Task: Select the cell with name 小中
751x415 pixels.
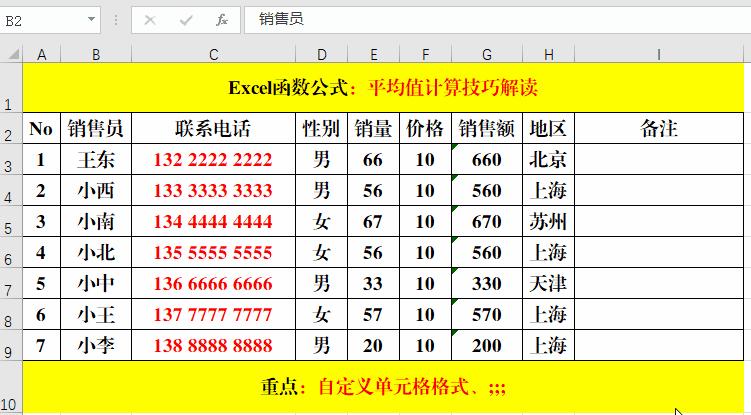Action: [96, 283]
